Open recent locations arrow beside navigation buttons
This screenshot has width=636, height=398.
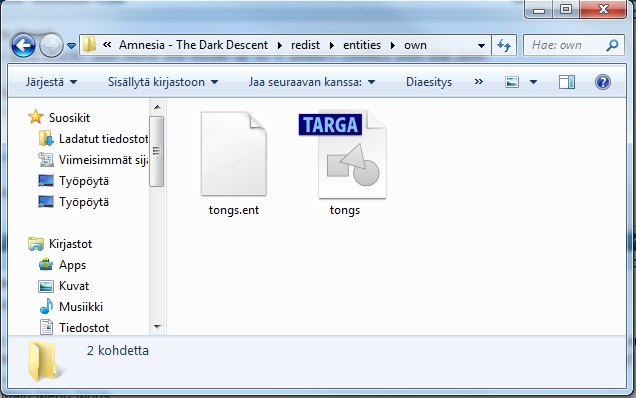tap(71, 46)
